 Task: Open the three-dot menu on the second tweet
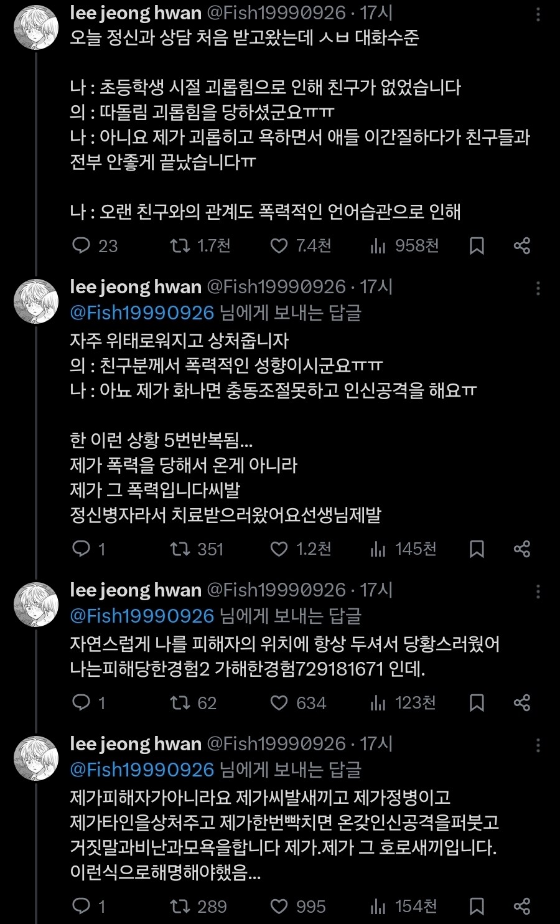539,288
